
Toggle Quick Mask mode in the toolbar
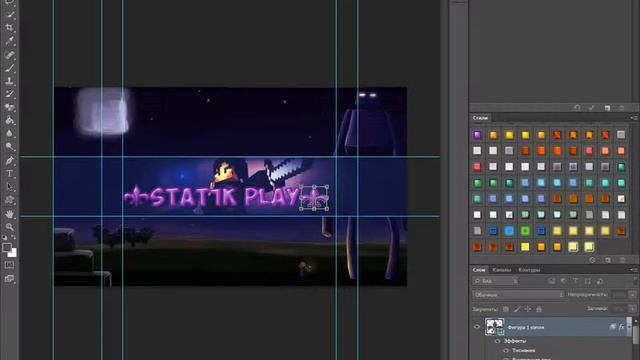coord(10,265)
